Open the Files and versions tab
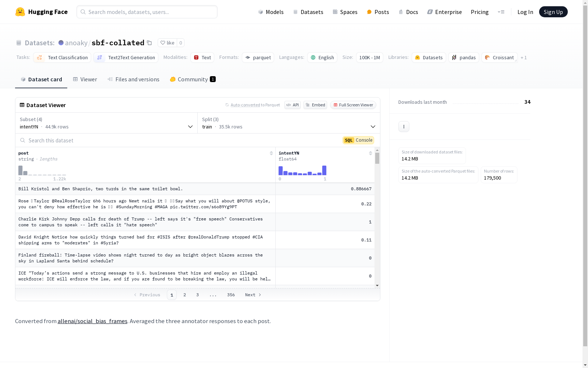This screenshot has height=368, width=588. click(133, 79)
